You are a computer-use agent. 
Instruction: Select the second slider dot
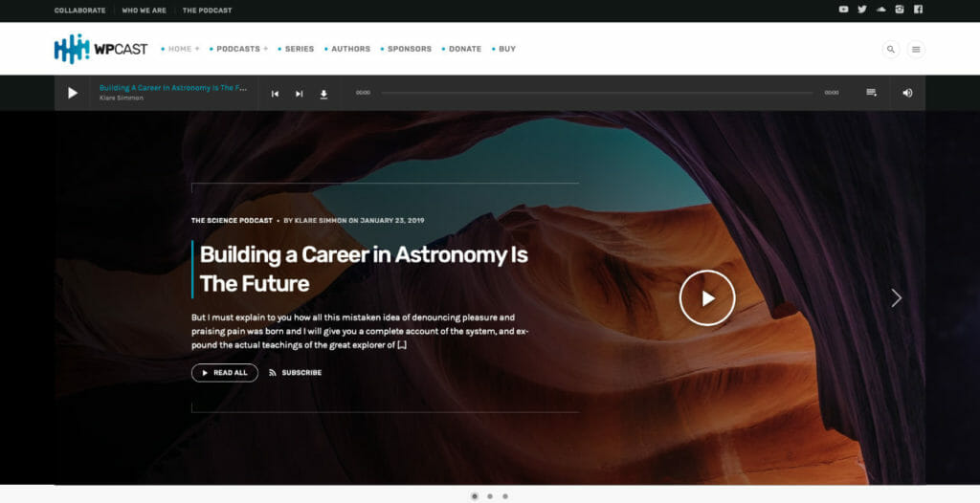click(x=490, y=496)
